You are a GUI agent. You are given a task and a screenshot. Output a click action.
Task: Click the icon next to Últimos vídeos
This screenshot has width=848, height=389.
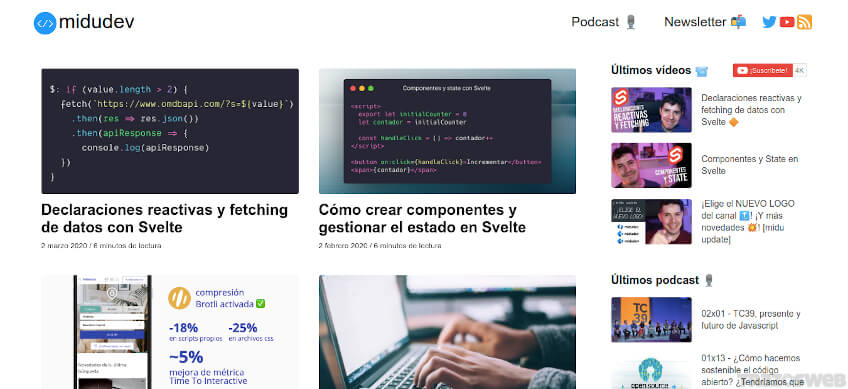pos(702,71)
